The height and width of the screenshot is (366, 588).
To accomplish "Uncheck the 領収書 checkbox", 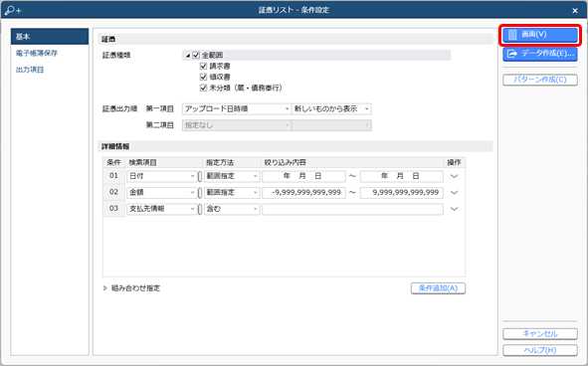I will (x=203, y=77).
